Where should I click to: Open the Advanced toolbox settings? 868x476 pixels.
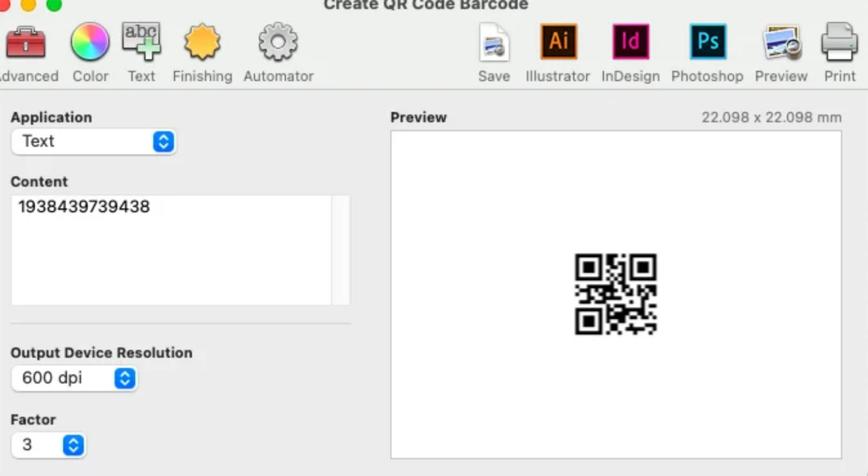25,43
